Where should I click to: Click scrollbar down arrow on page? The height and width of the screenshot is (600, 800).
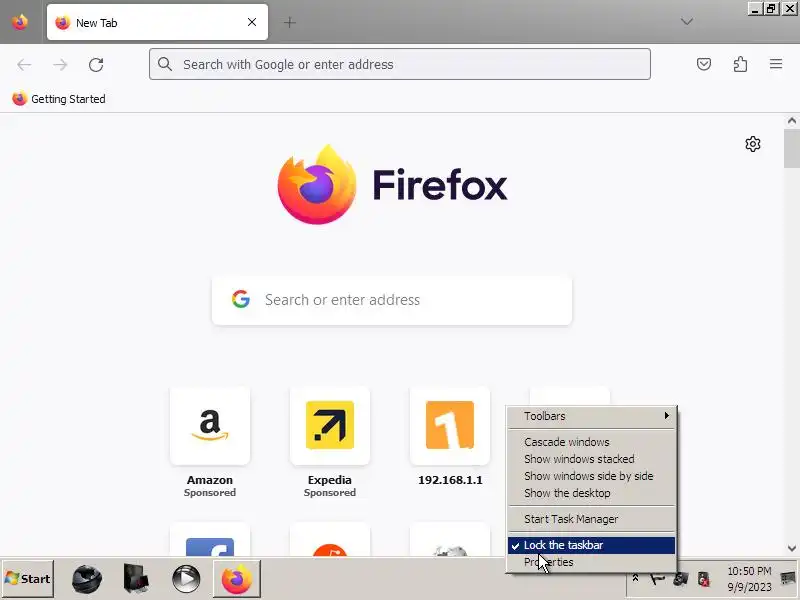tap(791, 548)
